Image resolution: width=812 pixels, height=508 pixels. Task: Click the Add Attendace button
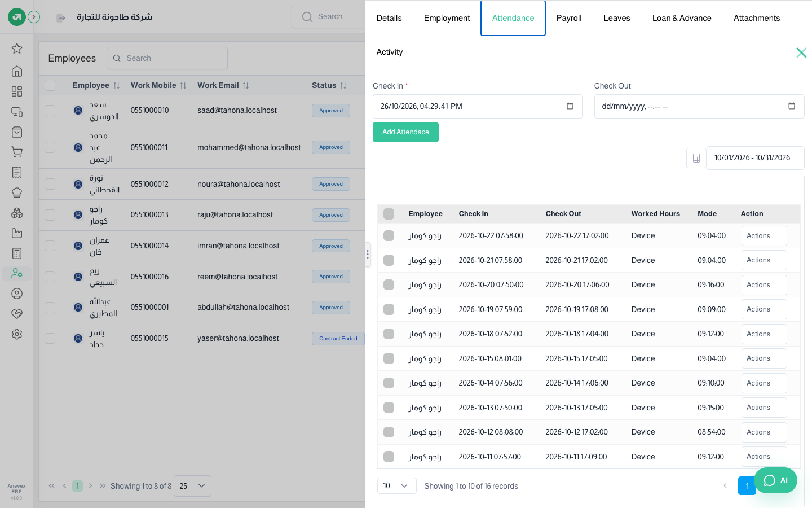(405, 132)
